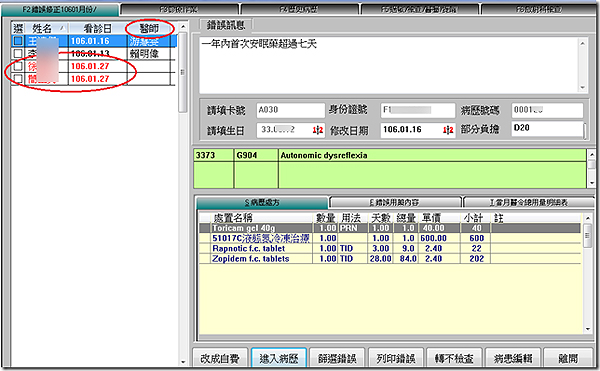Select the 51017C液態氮冷凍治療 row
The width and height of the screenshot is (600, 371).
coord(390,238)
